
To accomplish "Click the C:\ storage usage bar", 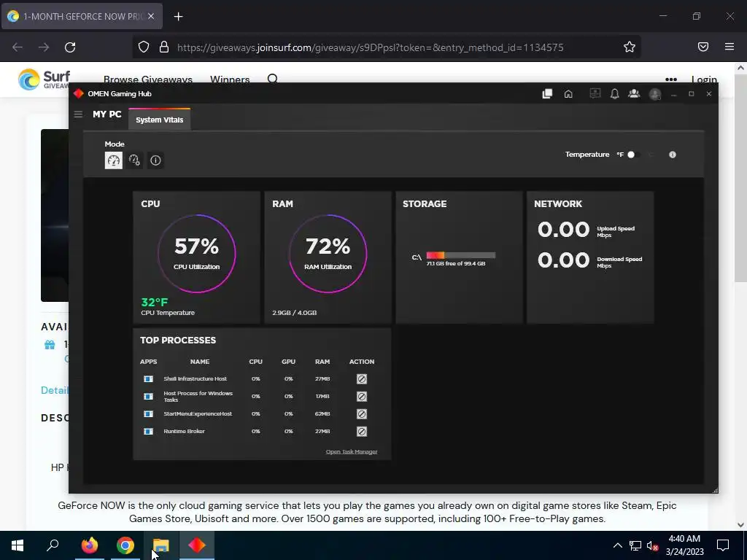I will (x=461, y=255).
